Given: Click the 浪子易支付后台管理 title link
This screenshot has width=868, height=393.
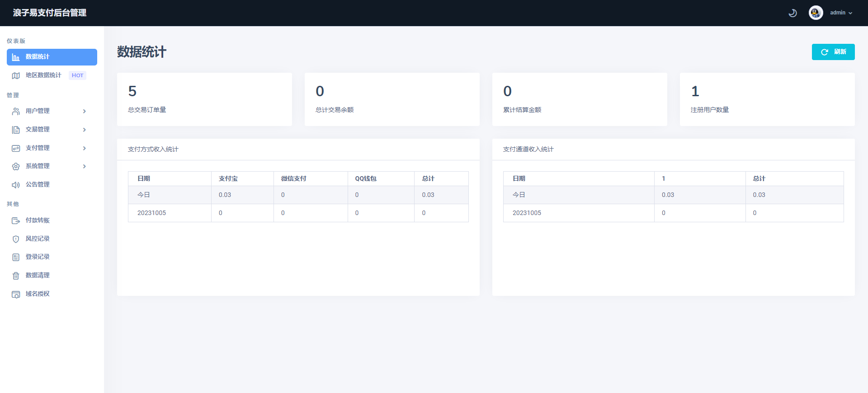Looking at the screenshot, I should [x=50, y=13].
